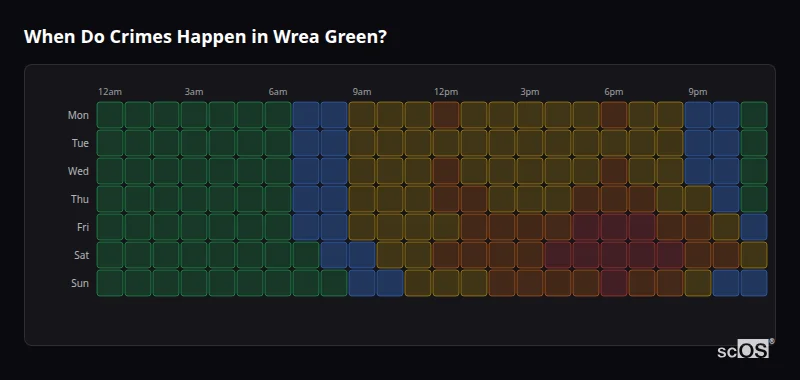Choose the Saturday 9pm heatmap cell
800x380 pixels.
(x=698, y=255)
